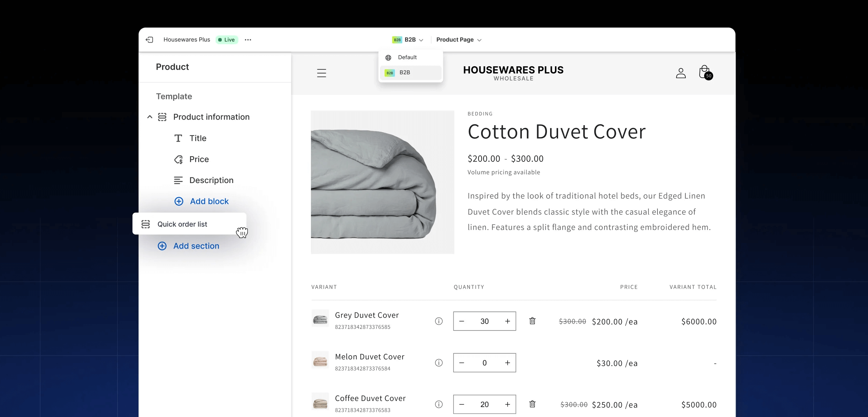The image size is (868, 417).
Task: Exit the theme editor via back arrow icon
Action: click(x=150, y=40)
